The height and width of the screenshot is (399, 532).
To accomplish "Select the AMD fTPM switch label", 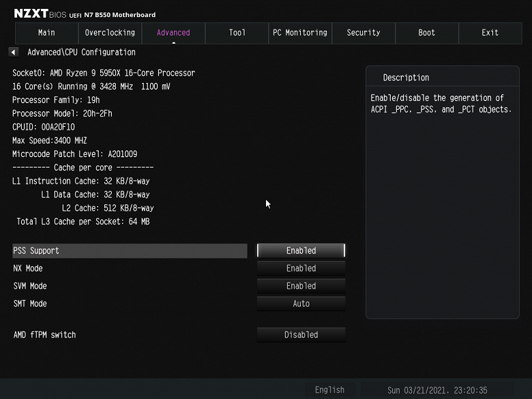I will [x=44, y=335].
